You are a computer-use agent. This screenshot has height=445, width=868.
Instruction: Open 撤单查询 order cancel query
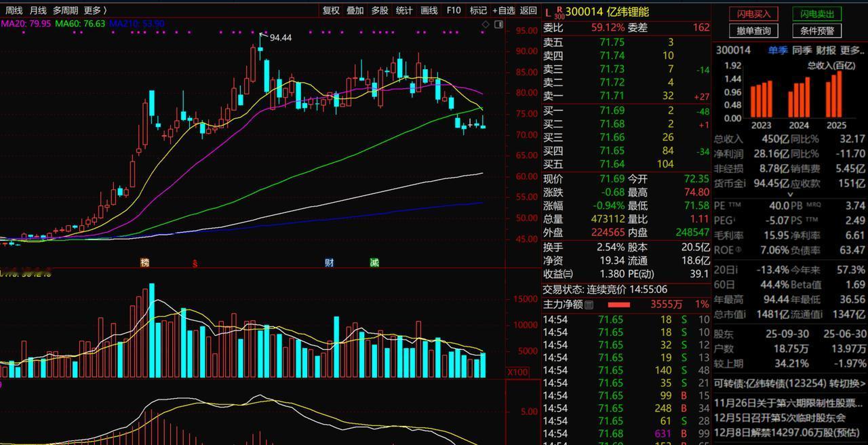tap(754, 31)
